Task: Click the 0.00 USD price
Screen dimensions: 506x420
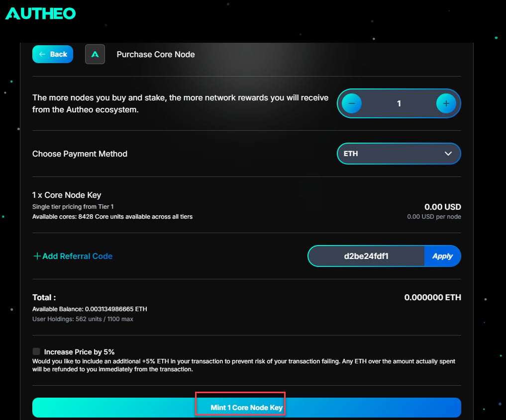Action: coord(442,207)
